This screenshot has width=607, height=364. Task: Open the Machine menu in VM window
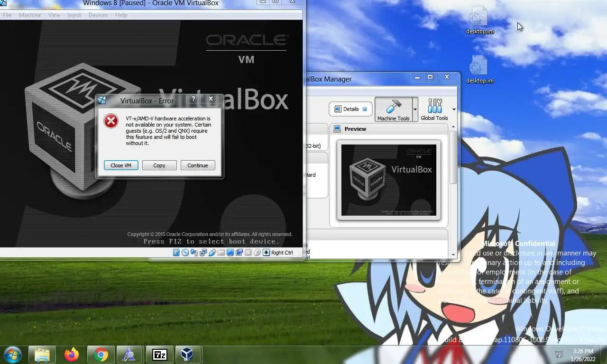tap(30, 15)
